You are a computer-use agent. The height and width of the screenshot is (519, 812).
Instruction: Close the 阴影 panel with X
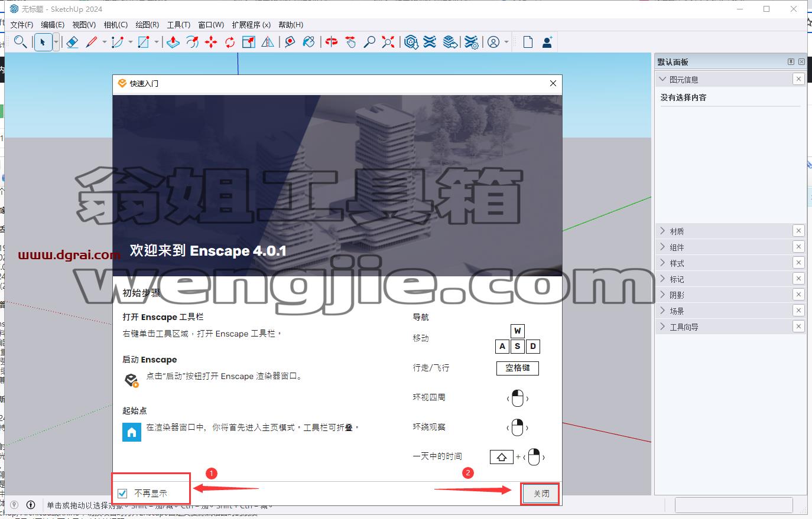tap(798, 295)
